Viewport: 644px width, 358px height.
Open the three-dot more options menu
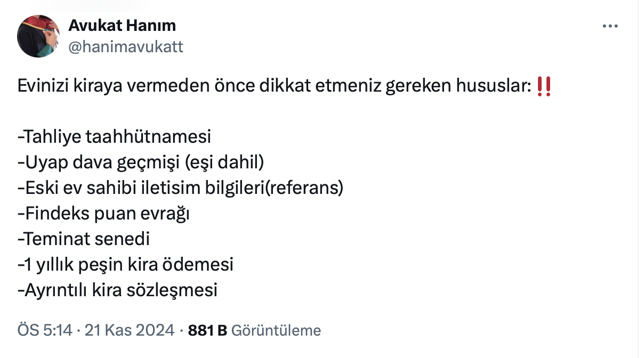(610, 26)
